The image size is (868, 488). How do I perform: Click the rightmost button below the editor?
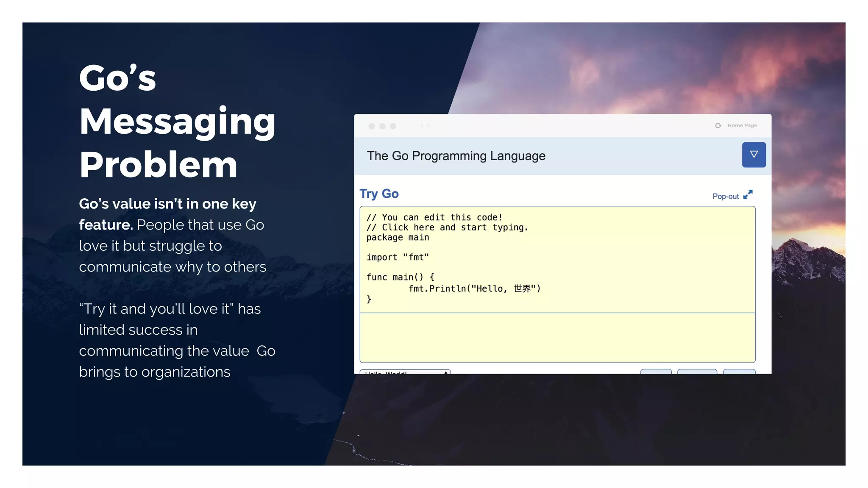[739, 372]
